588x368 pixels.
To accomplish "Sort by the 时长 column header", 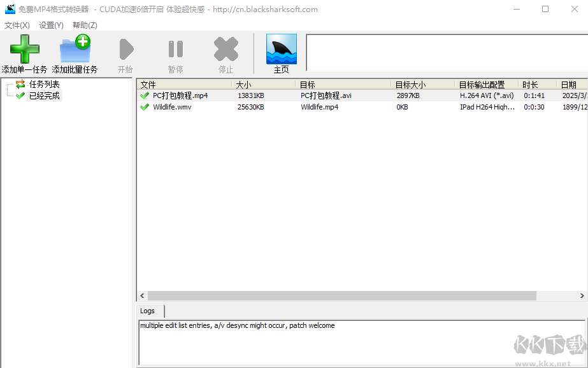I will (538, 85).
